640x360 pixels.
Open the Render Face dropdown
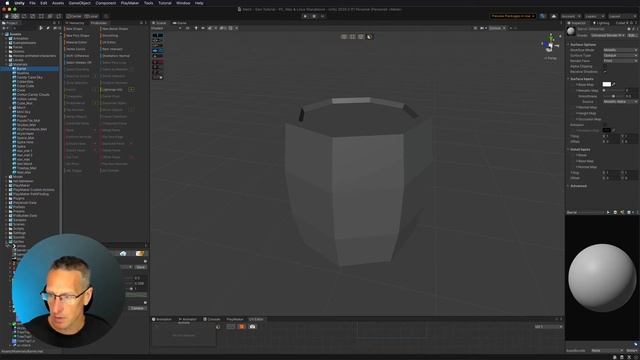pos(620,60)
